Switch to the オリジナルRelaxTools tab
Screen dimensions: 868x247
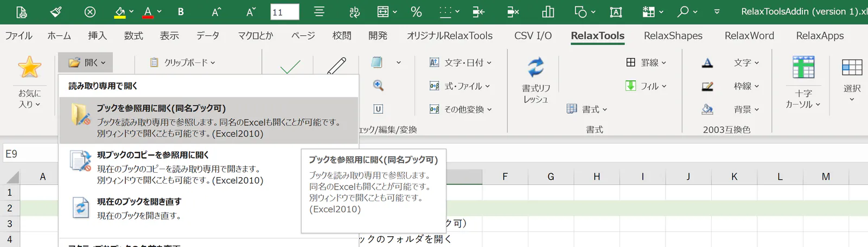[x=450, y=36]
